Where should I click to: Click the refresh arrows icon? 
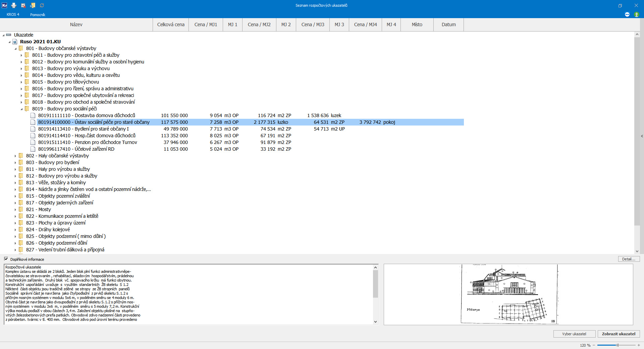coord(42,5)
